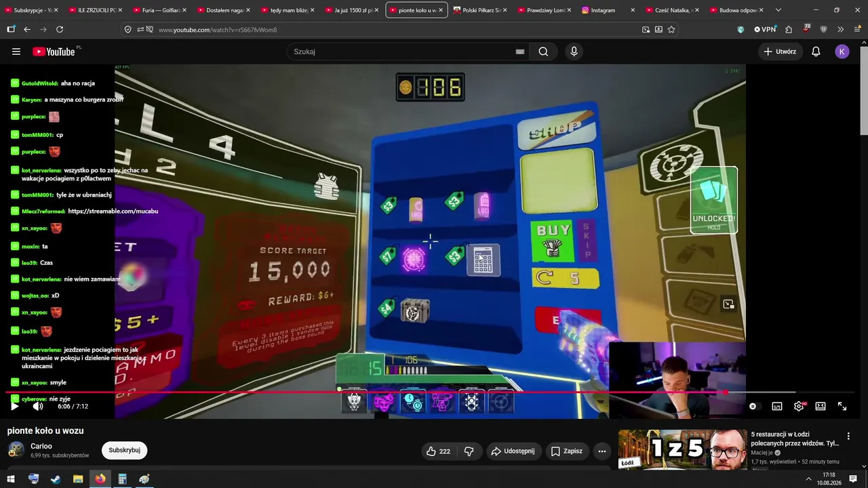Screen dimensions: 868x488
Task: Enter fullscreen mode
Action: tap(842, 406)
